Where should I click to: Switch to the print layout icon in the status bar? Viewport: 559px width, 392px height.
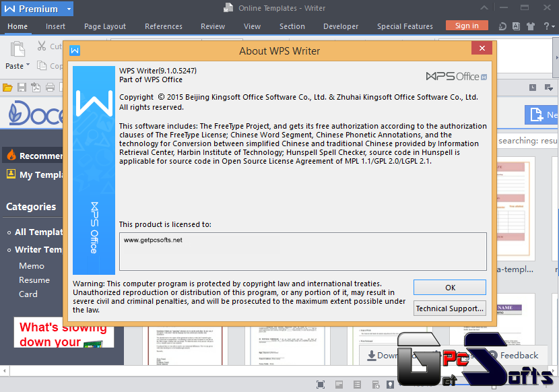(339, 385)
